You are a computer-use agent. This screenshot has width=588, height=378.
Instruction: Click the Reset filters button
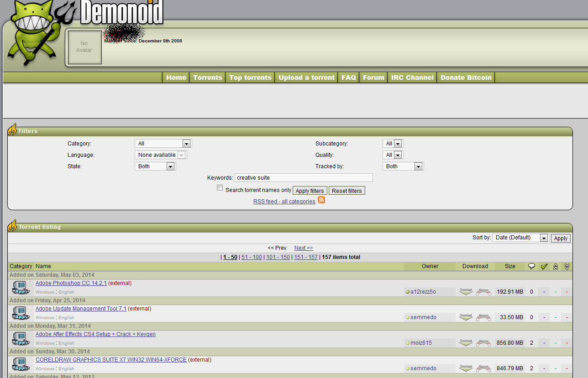click(347, 191)
